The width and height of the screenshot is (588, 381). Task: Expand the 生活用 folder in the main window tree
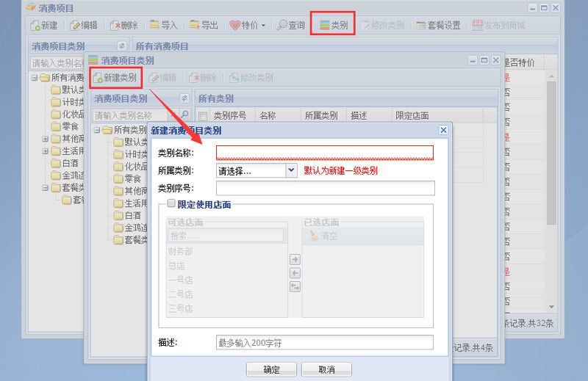pos(46,151)
